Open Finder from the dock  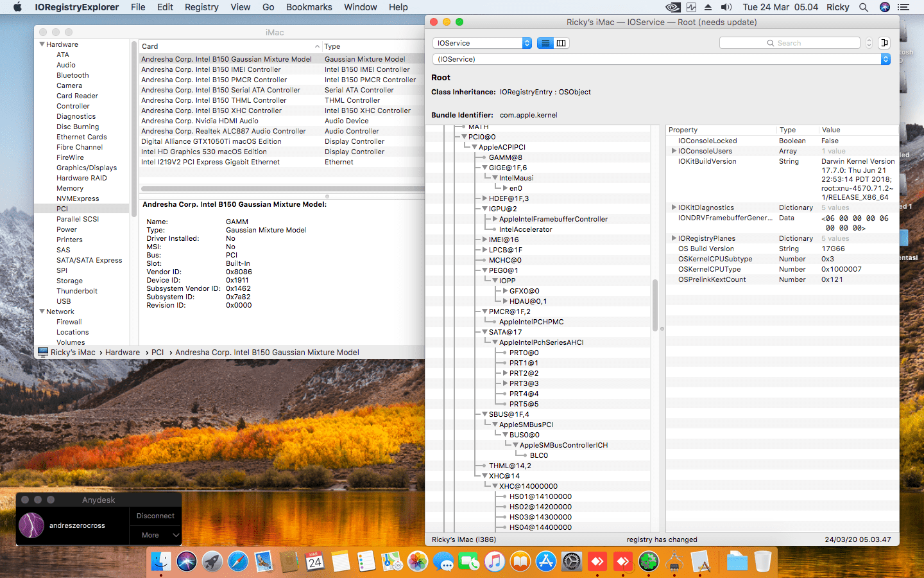coord(161,562)
